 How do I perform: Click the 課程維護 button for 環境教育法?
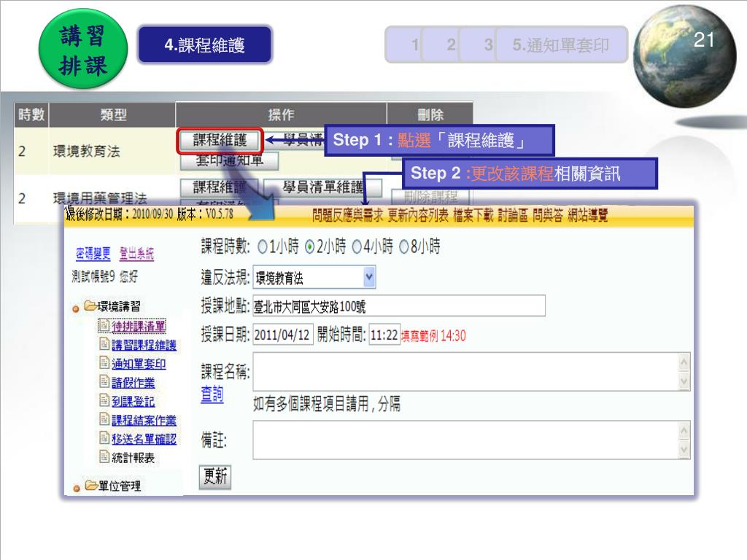pos(220,141)
